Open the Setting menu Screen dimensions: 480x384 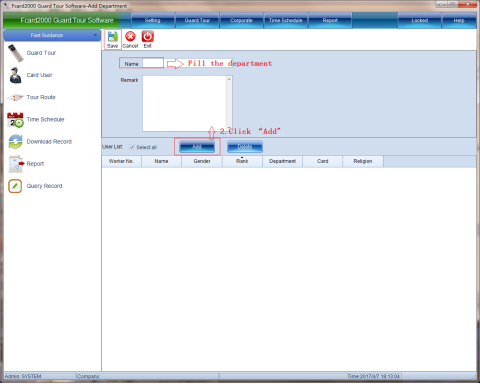pos(153,20)
